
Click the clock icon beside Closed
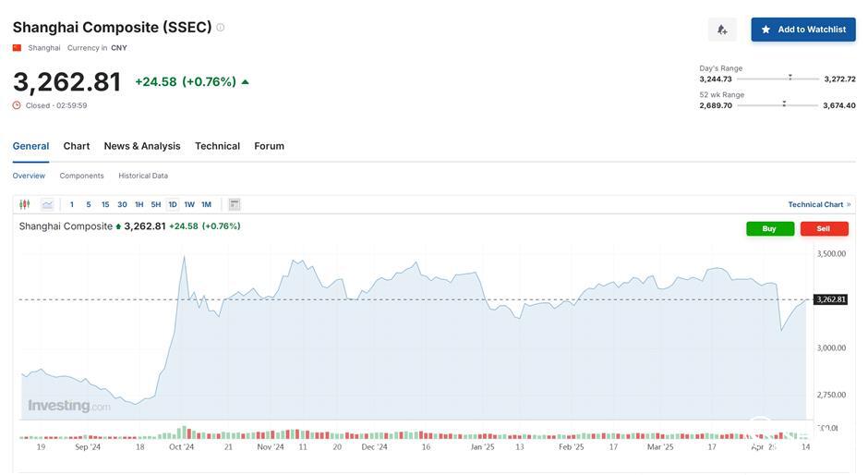coord(17,105)
